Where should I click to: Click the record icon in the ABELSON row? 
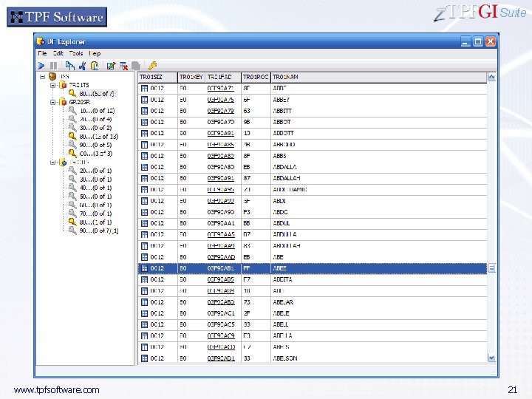(144, 358)
